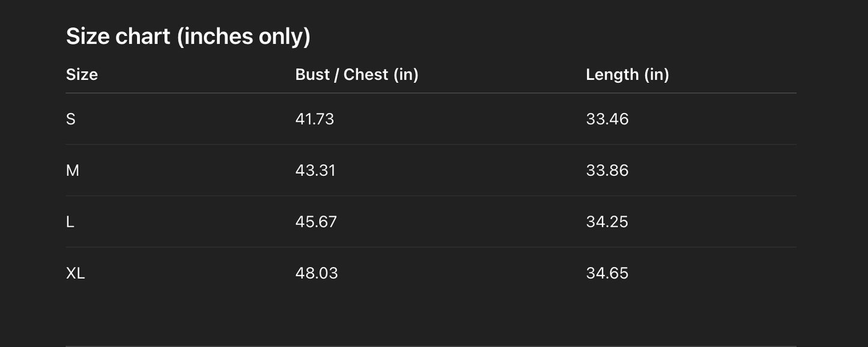Click the 34.65 length value for size XL
Screen dimensions: 868x347
(607, 273)
